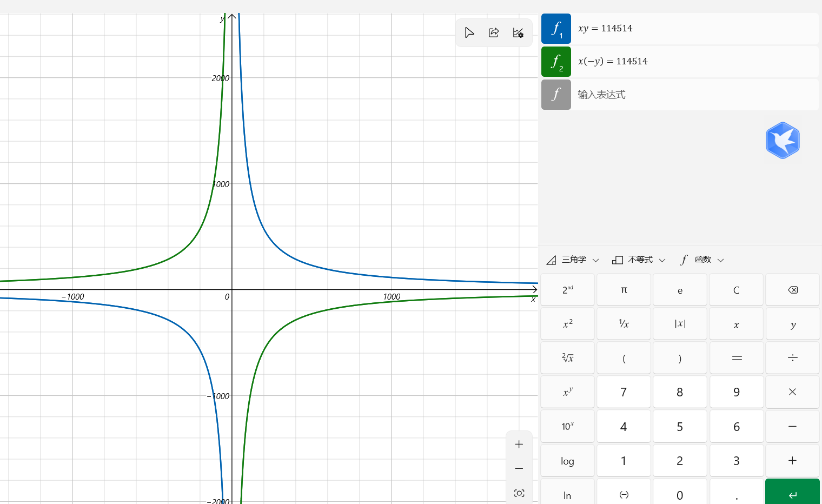Reset graph view icon
The image size is (822, 504).
(x=519, y=493)
